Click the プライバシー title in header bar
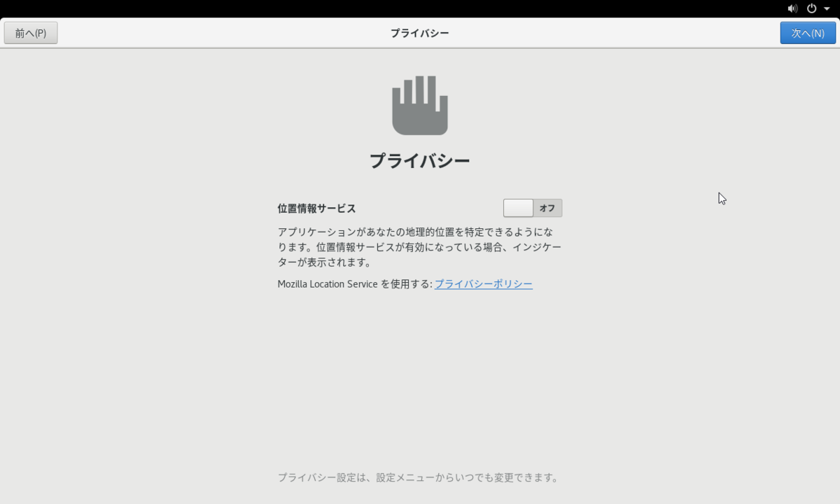The width and height of the screenshot is (840, 504). tap(420, 33)
